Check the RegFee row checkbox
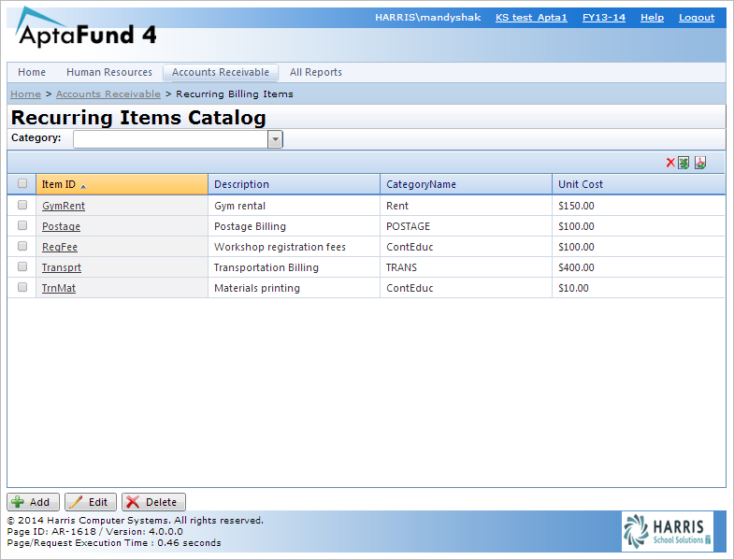 [x=22, y=246]
